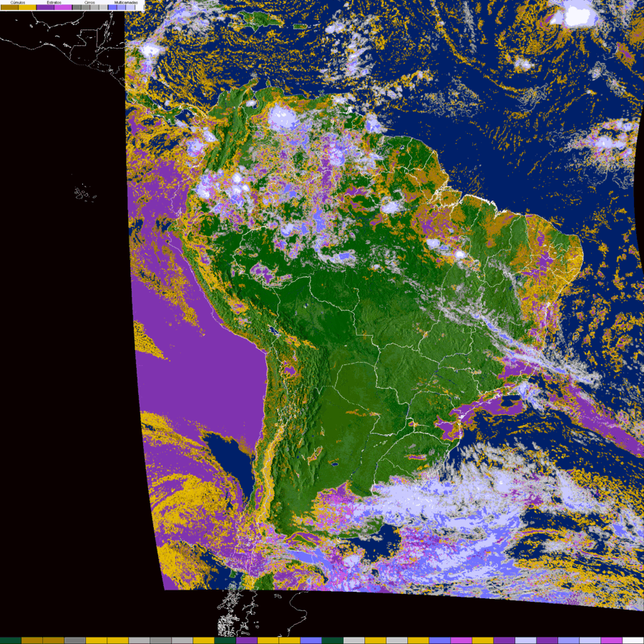
Task: Choose the palest lavender Multicamadas legend swatch
Action: tap(130, 7)
